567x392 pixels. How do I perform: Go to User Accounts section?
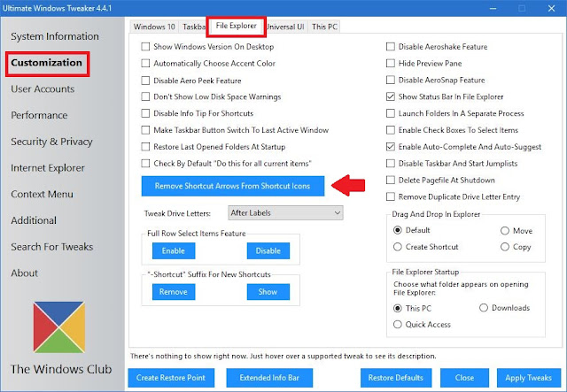(x=43, y=88)
